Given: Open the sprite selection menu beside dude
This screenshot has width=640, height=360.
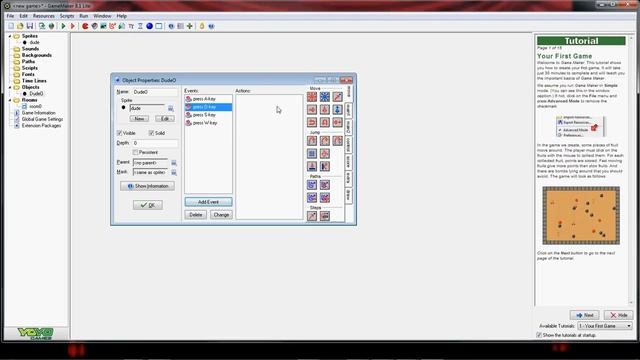Looking at the screenshot, I should point(171,109).
